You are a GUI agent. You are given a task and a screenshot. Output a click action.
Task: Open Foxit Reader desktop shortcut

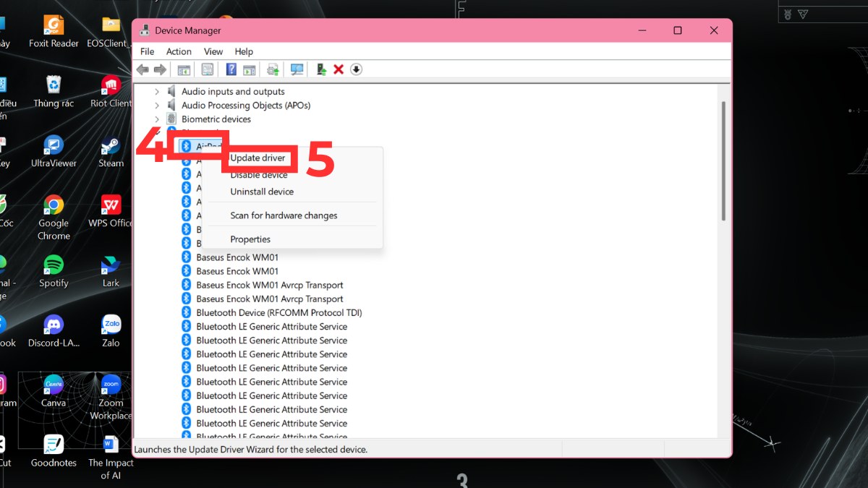tap(54, 32)
